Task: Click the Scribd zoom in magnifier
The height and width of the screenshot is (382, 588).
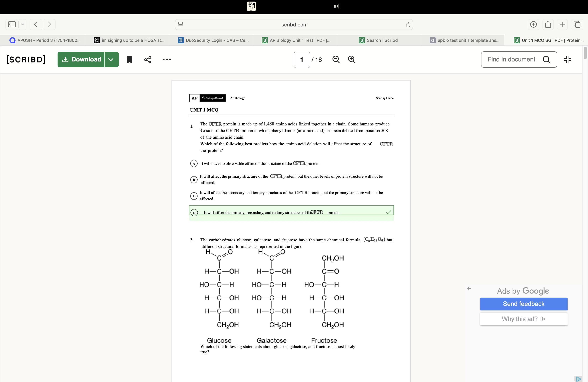Action: point(351,59)
